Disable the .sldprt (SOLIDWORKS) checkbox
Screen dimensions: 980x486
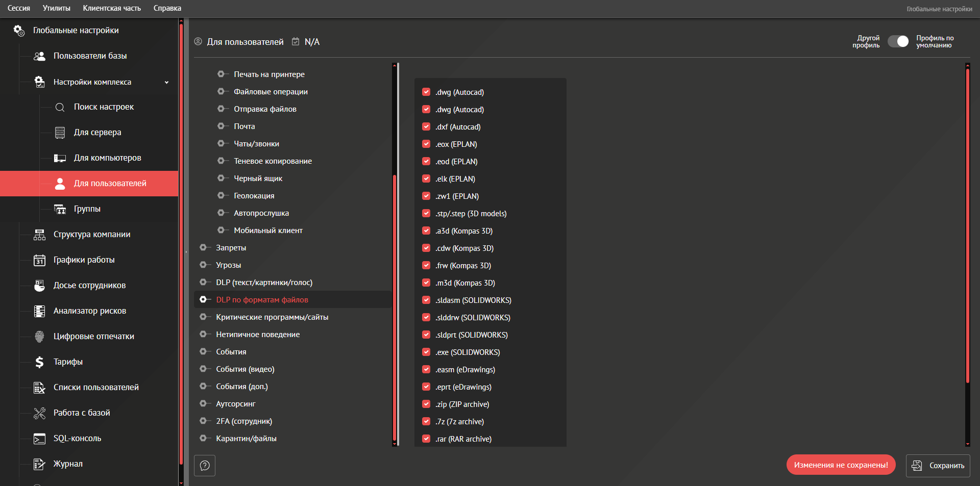pyautogui.click(x=426, y=335)
